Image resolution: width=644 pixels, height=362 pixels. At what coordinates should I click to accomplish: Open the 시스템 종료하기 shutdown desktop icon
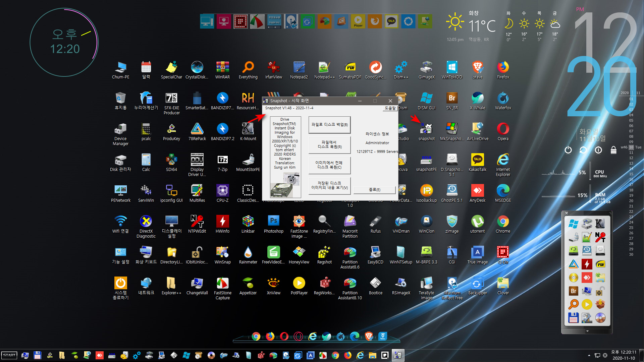coord(120,288)
